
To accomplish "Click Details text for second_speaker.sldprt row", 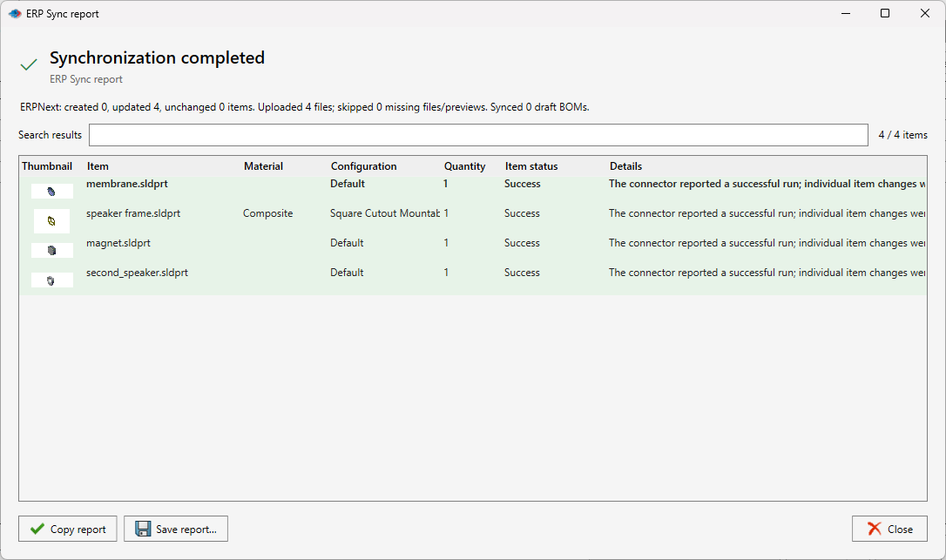I will [x=767, y=272].
